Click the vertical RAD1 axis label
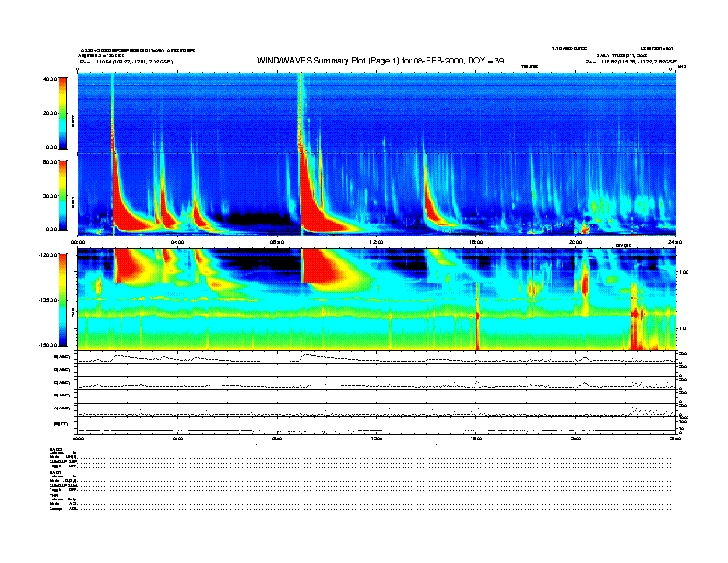 [73, 201]
